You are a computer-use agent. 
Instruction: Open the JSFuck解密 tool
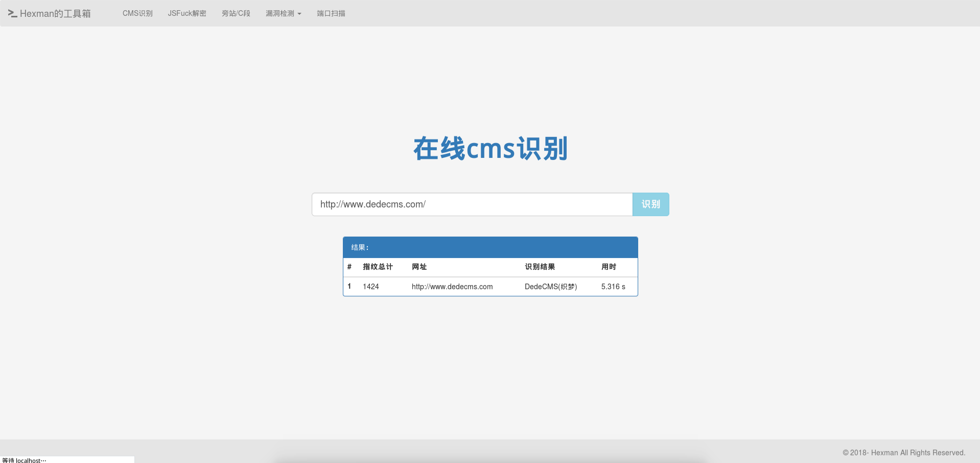pos(187,14)
